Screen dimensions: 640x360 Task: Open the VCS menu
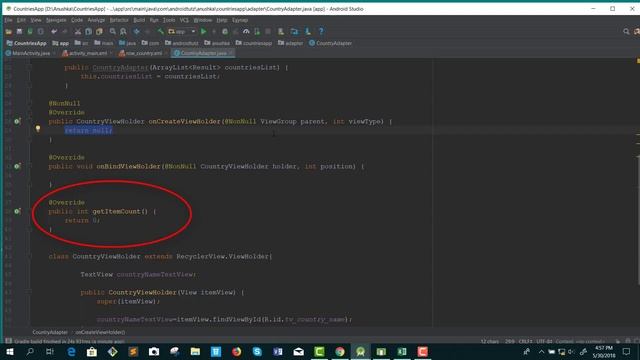(184, 20)
